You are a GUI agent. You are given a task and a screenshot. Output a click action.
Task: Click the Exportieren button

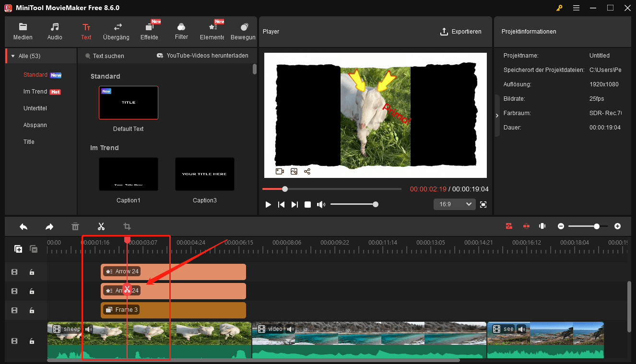tap(461, 31)
